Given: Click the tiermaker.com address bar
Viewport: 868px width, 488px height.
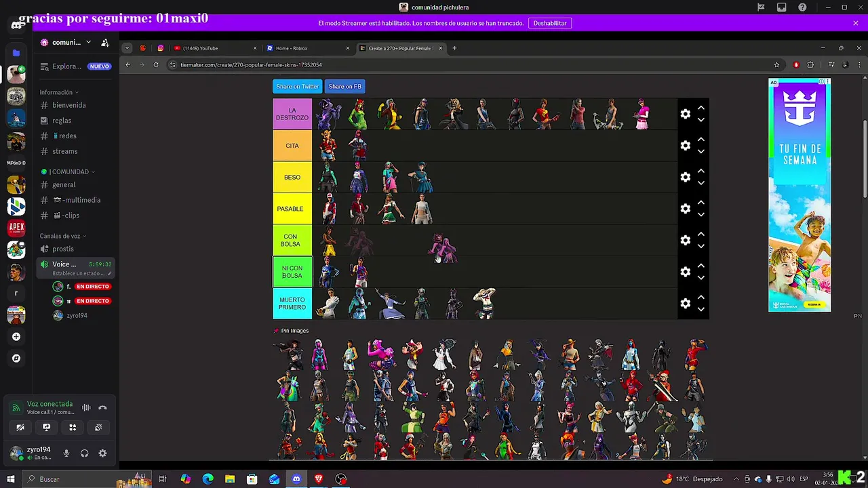Looking at the screenshot, I should 475,65.
